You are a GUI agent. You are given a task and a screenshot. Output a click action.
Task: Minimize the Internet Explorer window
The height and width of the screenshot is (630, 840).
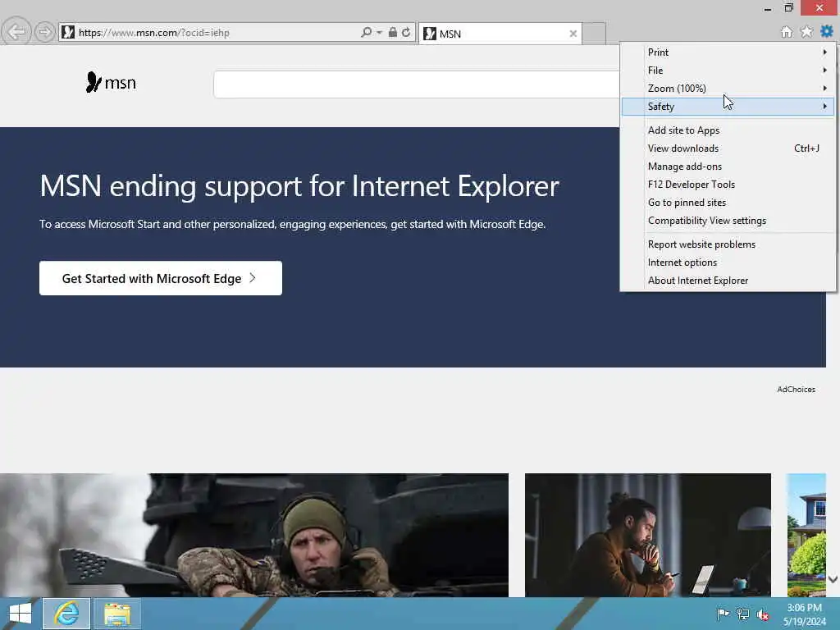(768, 8)
